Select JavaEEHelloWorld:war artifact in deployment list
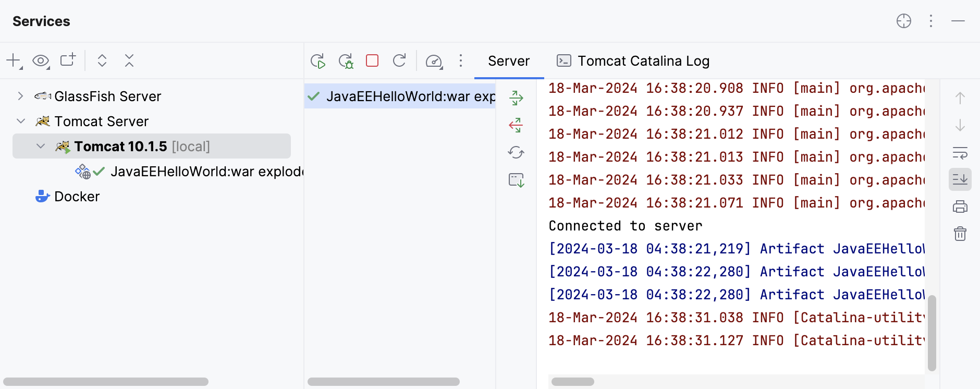 401,96
